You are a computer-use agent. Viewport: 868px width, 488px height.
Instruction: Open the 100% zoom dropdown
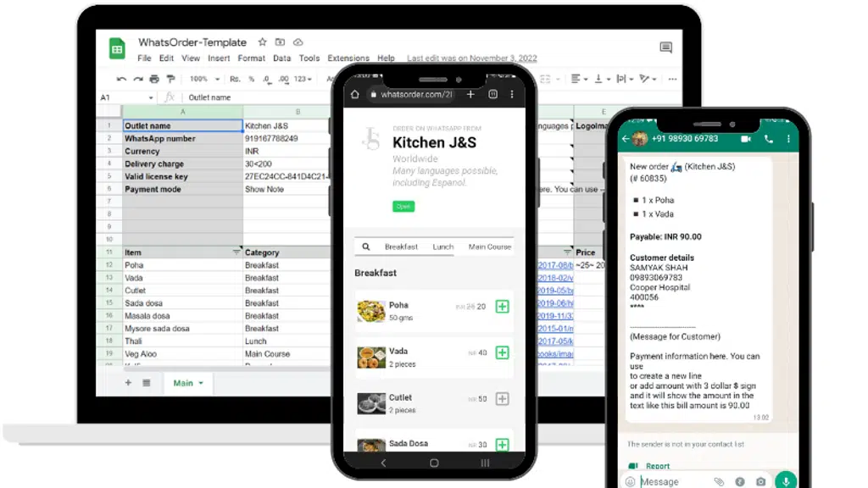tap(204, 79)
